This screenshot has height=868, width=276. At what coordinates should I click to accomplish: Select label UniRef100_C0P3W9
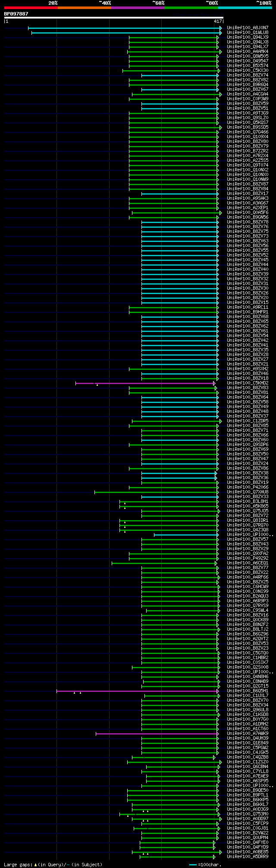tap(248, 99)
